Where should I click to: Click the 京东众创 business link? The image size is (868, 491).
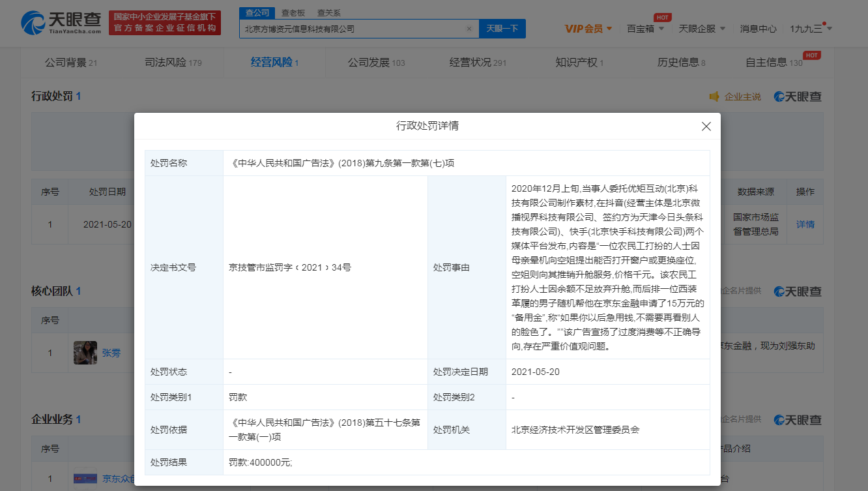pos(119,479)
